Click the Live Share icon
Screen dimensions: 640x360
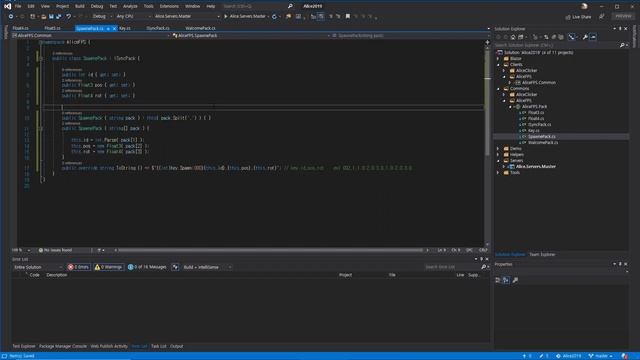[x=568, y=17]
